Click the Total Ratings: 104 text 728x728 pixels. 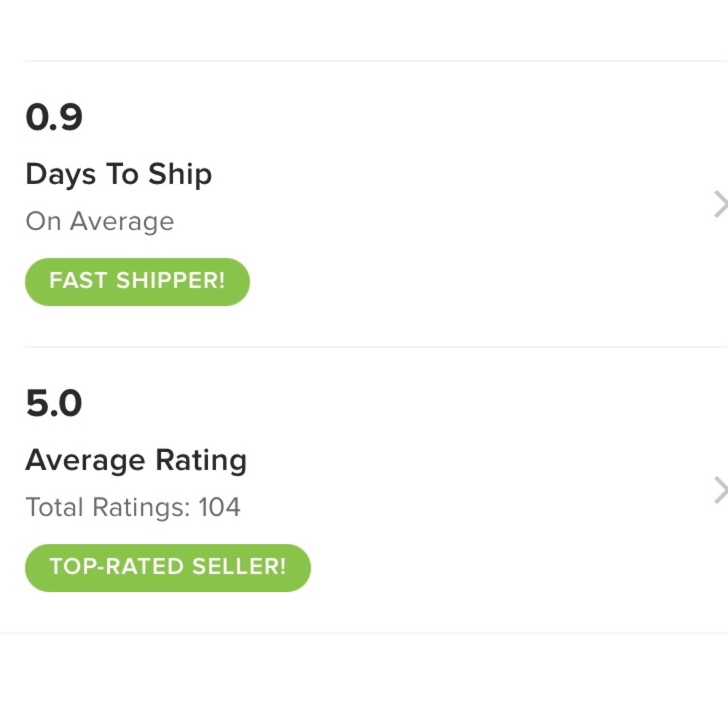point(133,507)
